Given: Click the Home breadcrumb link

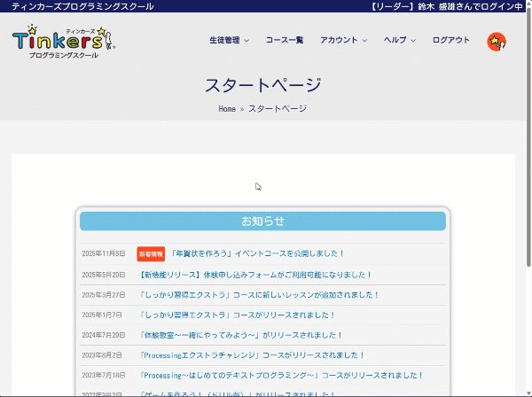Looking at the screenshot, I should [227, 109].
